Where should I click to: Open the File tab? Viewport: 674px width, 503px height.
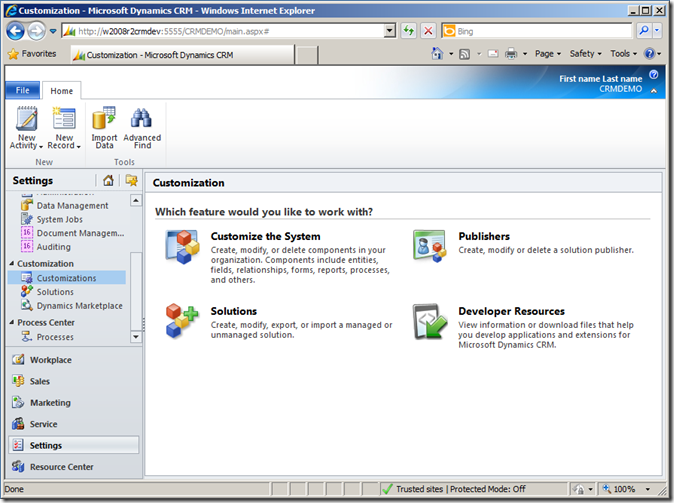[x=22, y=91]
